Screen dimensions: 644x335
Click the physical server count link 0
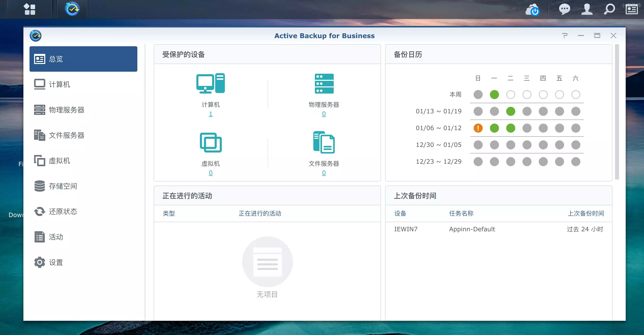click(324, 114)
